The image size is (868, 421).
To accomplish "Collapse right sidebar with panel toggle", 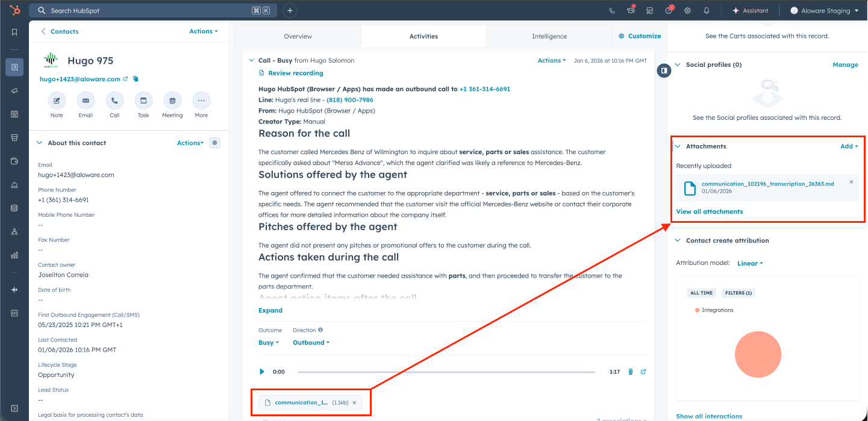I will click(663, 70).
